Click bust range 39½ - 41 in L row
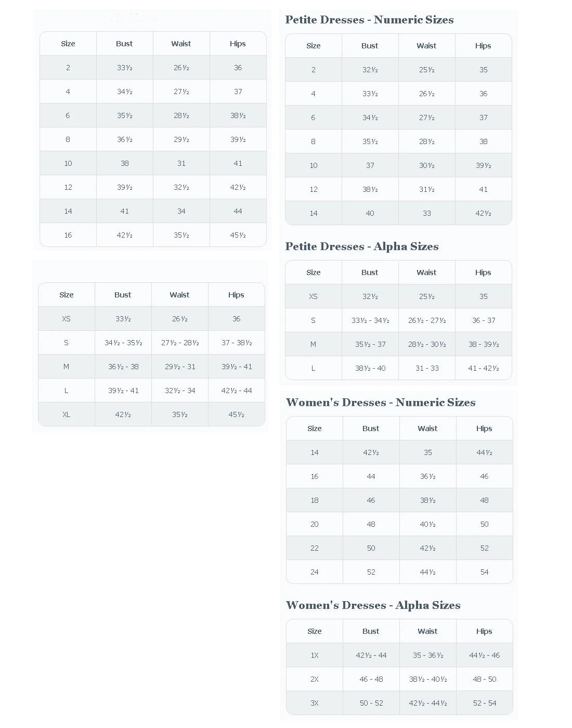 [123, 391]
